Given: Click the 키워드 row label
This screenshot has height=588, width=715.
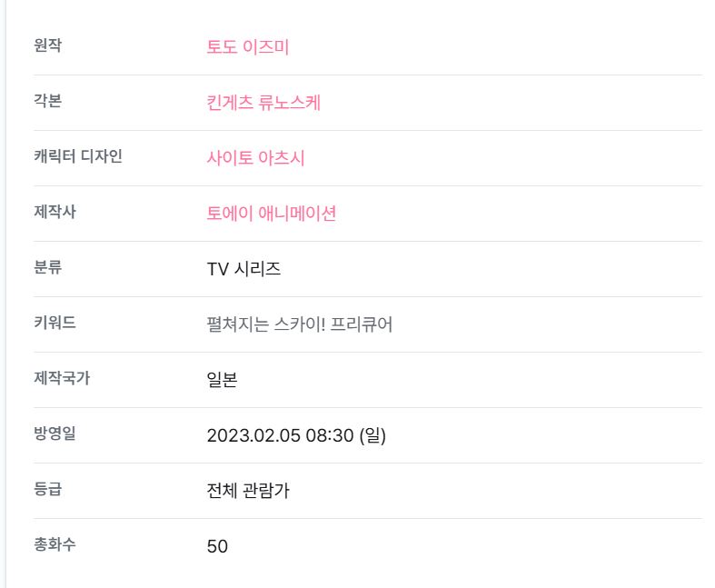Looking at the screenshot, I should pyautogui.click(x=55, y=323).
